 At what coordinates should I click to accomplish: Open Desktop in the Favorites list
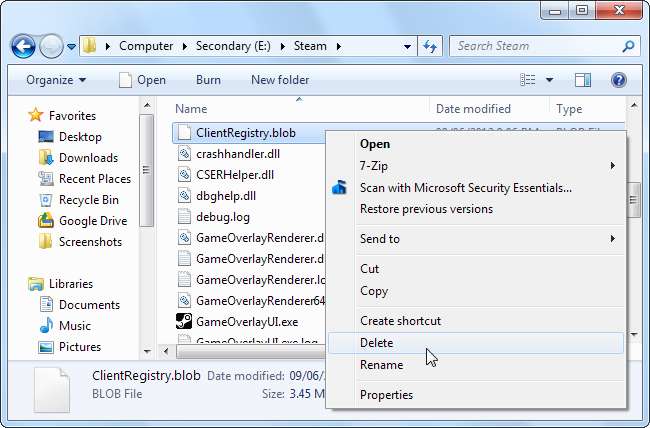click(x=80, y=137)
